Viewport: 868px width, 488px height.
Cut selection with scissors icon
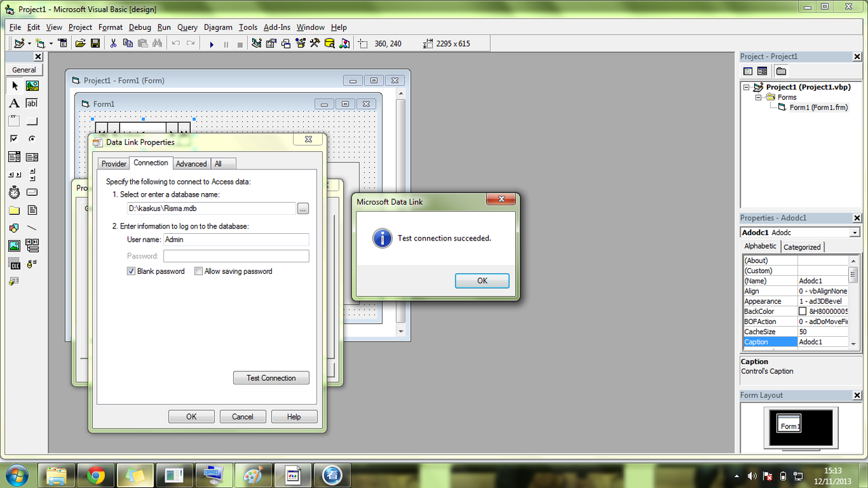click(113, 43)
